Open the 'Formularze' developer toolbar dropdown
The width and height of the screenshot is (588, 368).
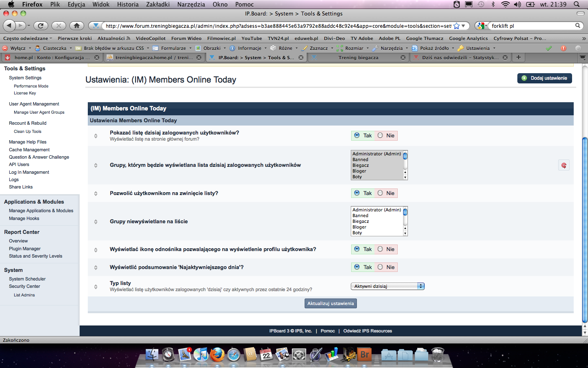[x=173, y=48]
